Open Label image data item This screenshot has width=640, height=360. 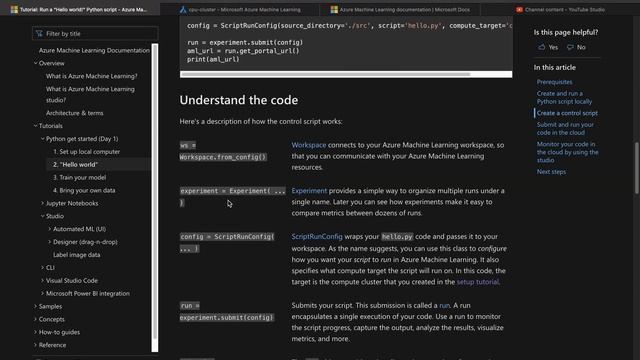76,255
